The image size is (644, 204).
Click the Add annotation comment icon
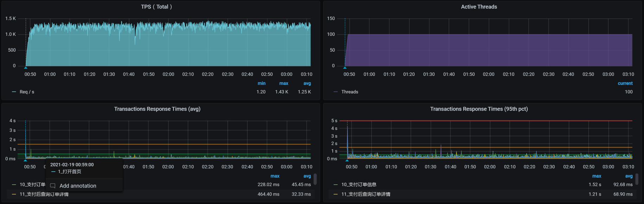click(53, 186)
